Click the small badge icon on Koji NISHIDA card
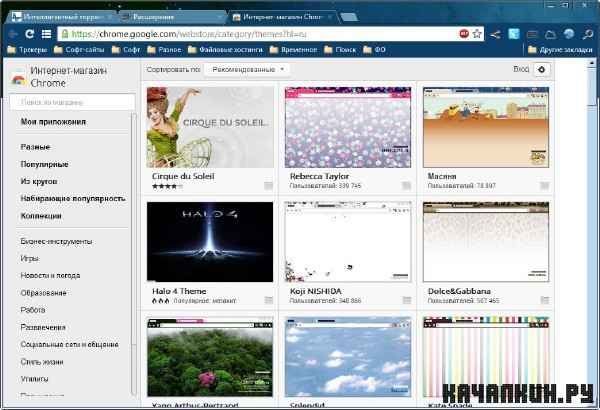Image resolution: width=600 pixels, height=410 pixels. pyautogui.click(x=406, y=301)
